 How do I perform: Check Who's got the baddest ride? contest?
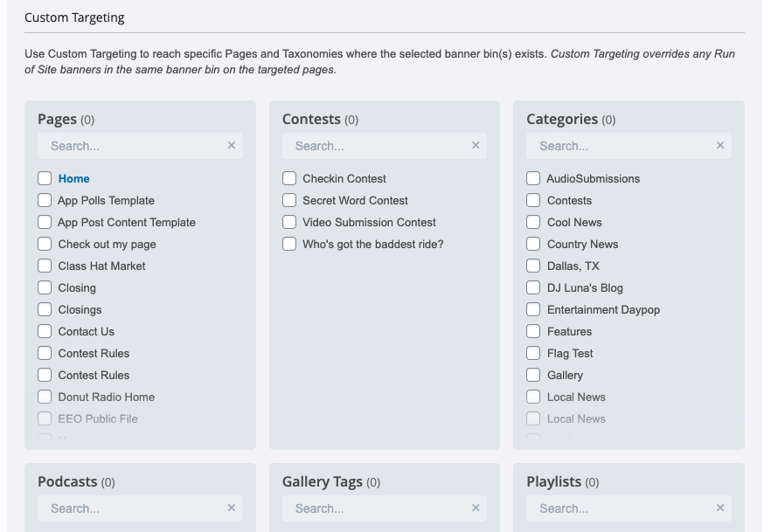(x=289, y=244)
